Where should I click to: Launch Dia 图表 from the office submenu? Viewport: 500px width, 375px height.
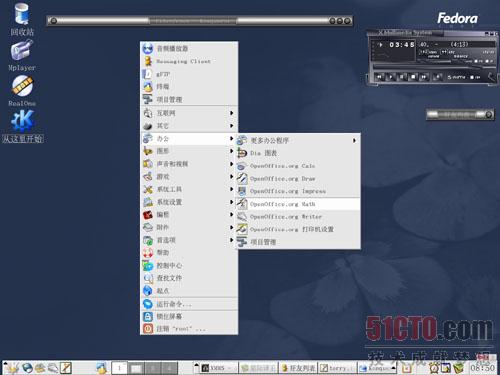click(298, 153)
